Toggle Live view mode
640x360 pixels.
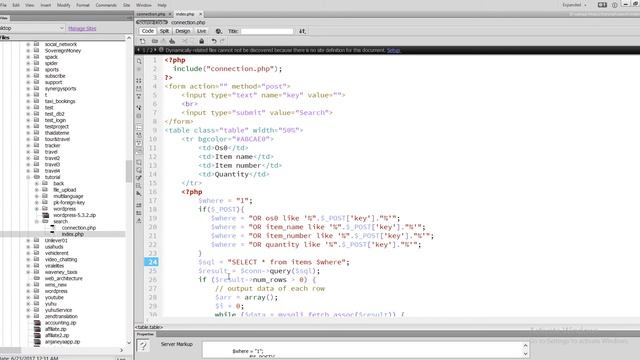[x=202, y=31]
